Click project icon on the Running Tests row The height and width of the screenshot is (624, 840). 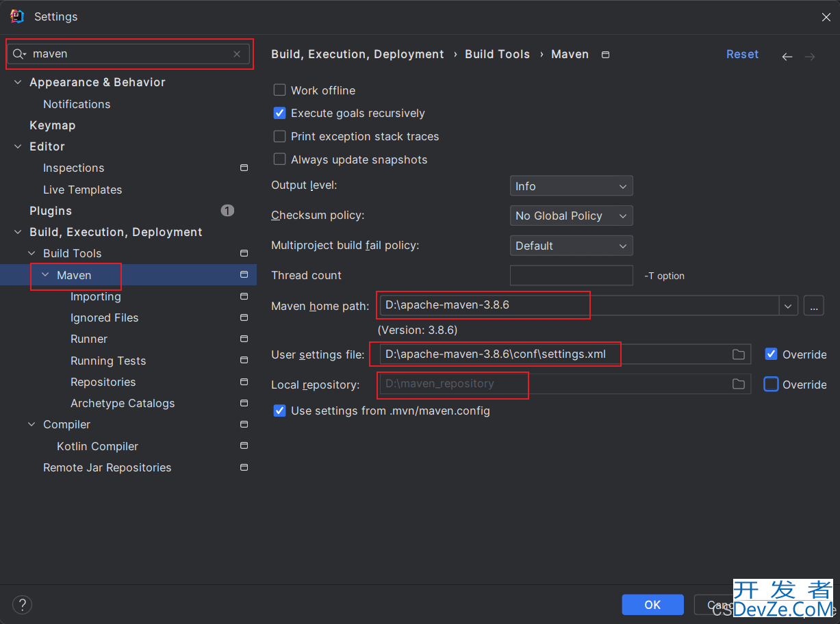(x=244, y=361)
